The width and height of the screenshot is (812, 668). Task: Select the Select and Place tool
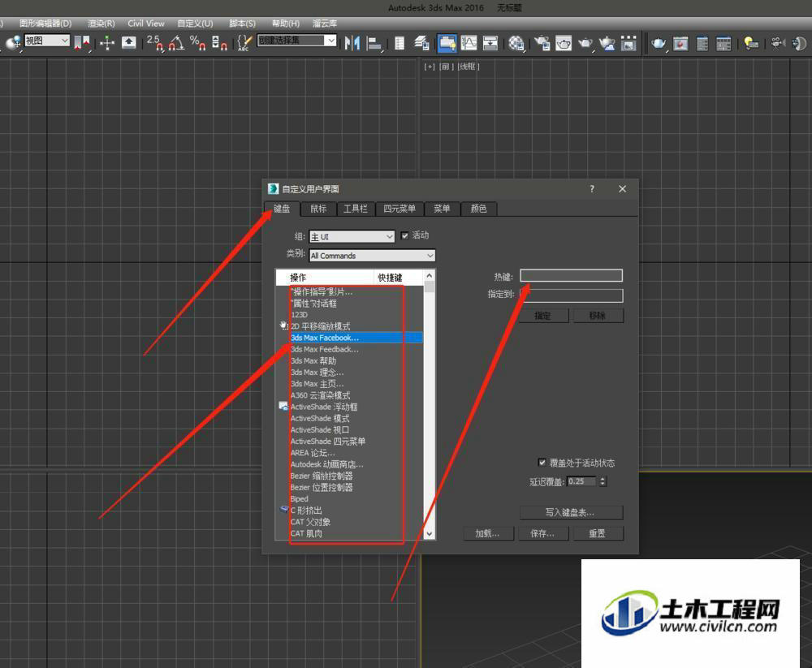pyautogui.click(x=14, y=42)
